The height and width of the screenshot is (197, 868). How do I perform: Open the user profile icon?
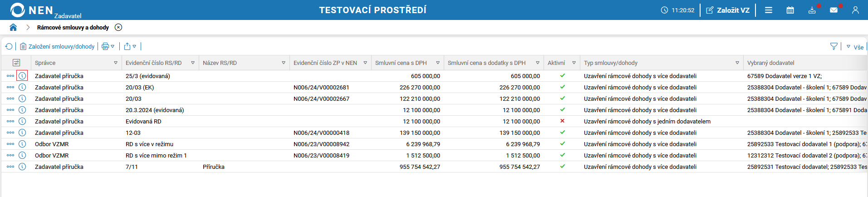click(x=855, y=10)
